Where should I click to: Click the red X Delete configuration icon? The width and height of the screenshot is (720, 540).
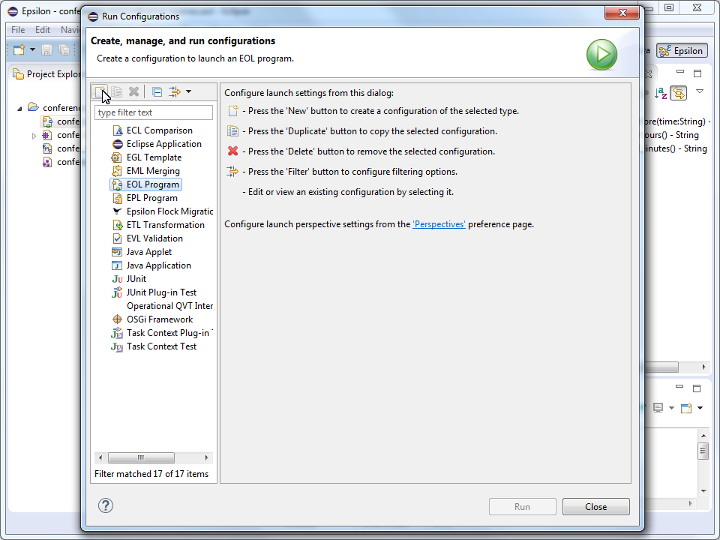click(x=133, y=92)
